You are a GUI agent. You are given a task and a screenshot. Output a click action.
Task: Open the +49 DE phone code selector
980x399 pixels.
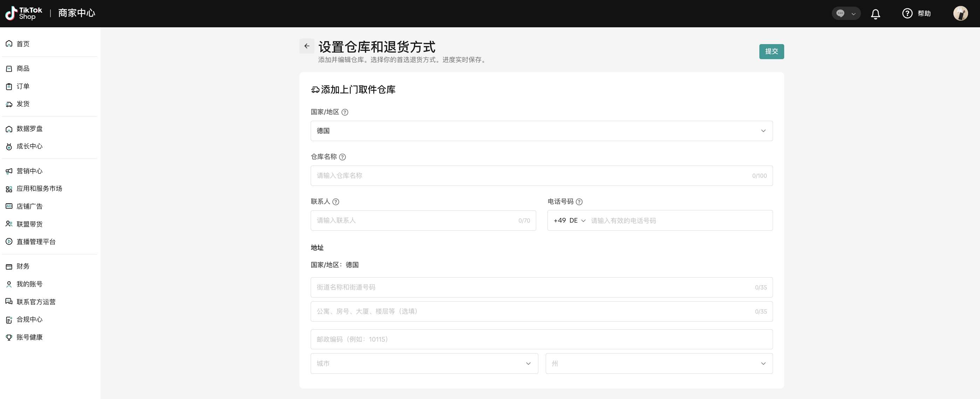569,220
